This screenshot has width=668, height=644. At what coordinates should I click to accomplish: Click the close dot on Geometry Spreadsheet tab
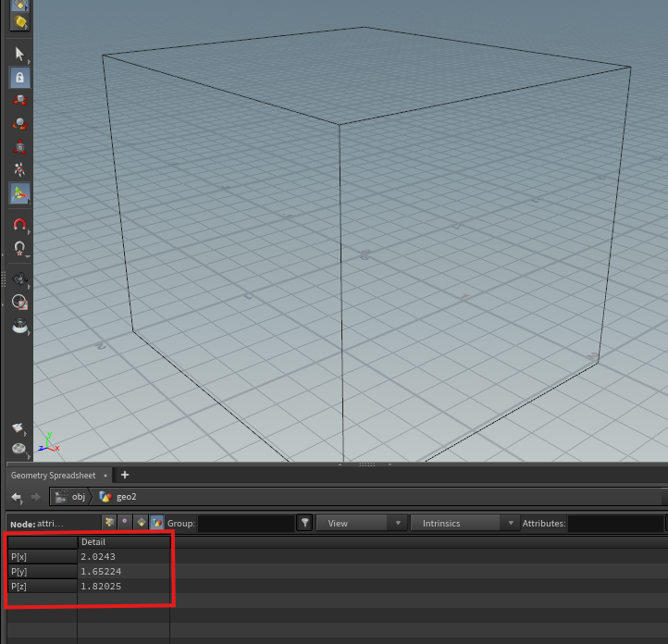(x=105, y=476)
